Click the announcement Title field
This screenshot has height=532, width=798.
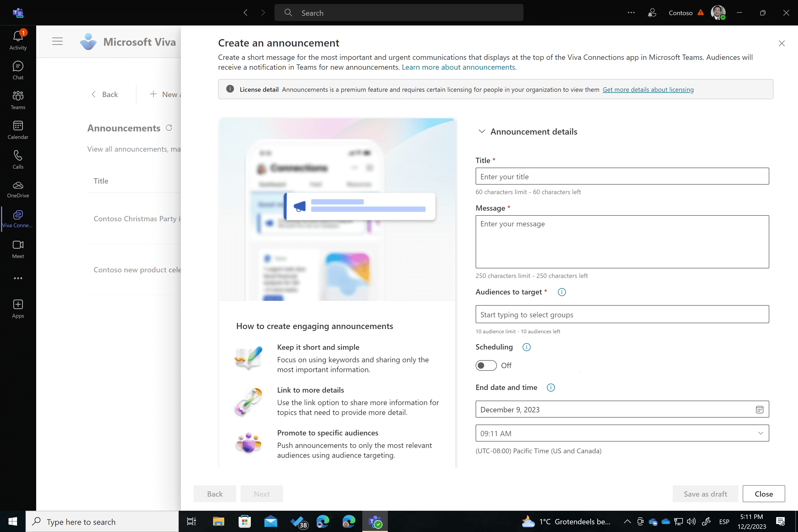point(622,176)
